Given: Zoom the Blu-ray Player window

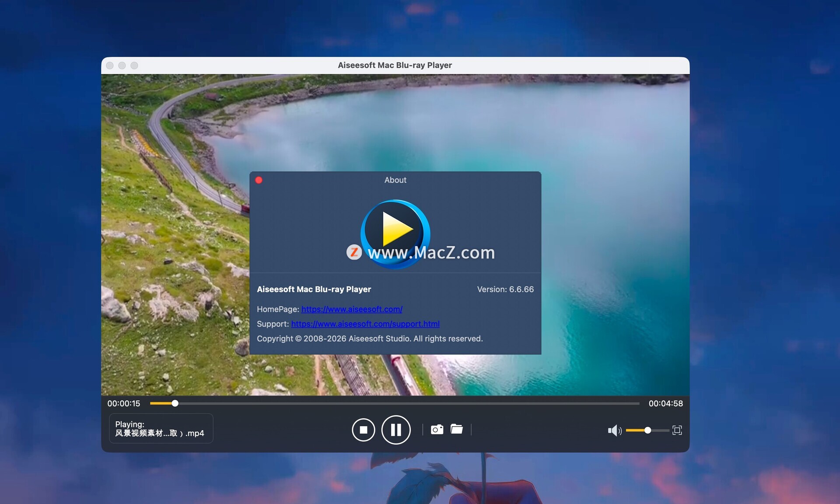Looking at the screenshot, I should [134, 66].
